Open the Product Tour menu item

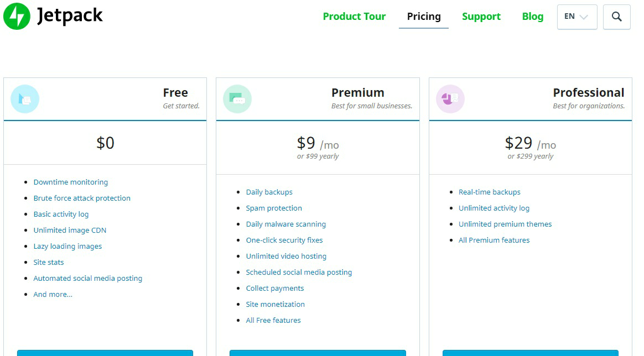(x=354, y=17)
